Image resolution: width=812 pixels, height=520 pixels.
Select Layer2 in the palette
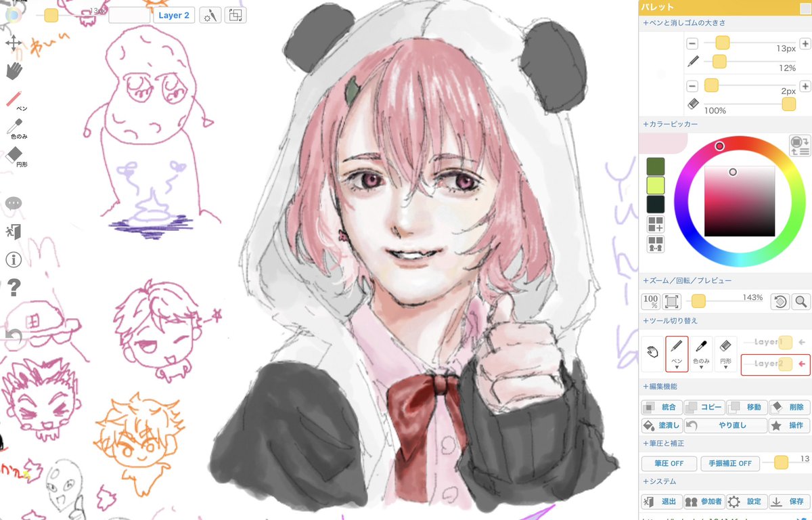(775, 364)
